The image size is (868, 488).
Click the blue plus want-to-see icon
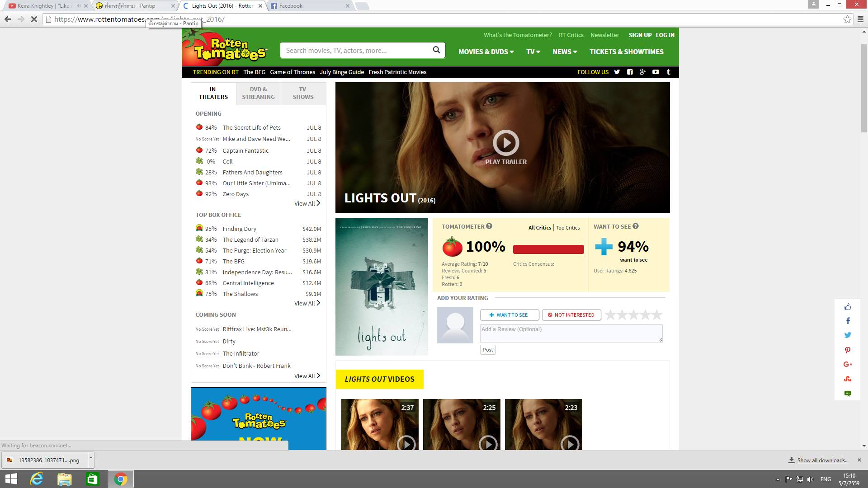604,247
